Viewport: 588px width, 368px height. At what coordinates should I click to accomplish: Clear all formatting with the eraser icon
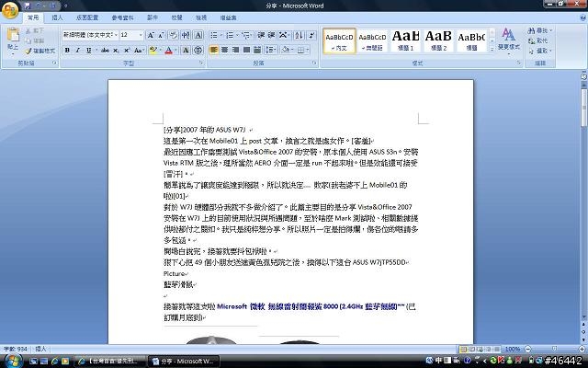tap(173, 35)
